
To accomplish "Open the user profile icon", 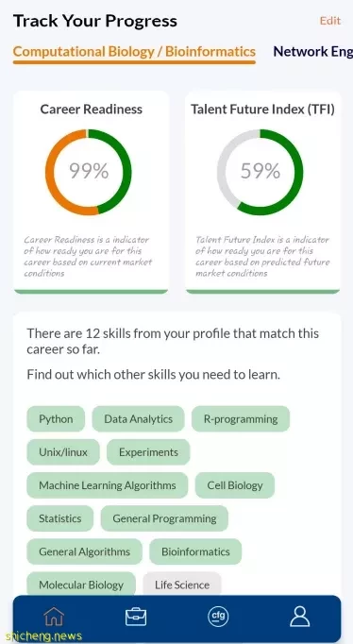I will (x=300, y=617).
